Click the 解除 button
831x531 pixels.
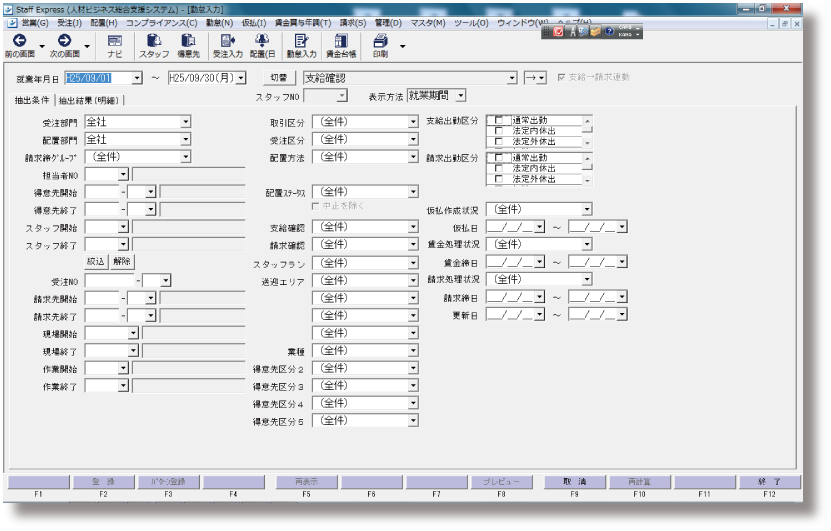point(121,262)
